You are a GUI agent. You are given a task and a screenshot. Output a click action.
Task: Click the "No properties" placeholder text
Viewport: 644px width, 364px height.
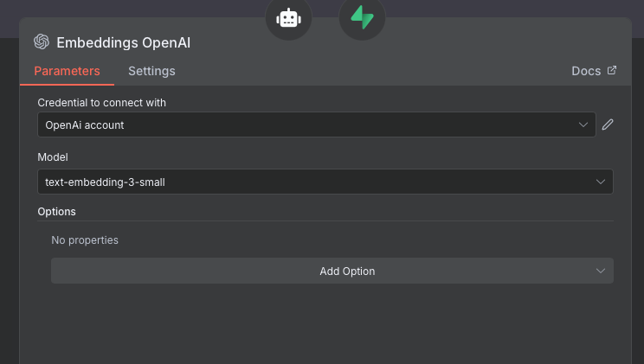click(85, 239)
